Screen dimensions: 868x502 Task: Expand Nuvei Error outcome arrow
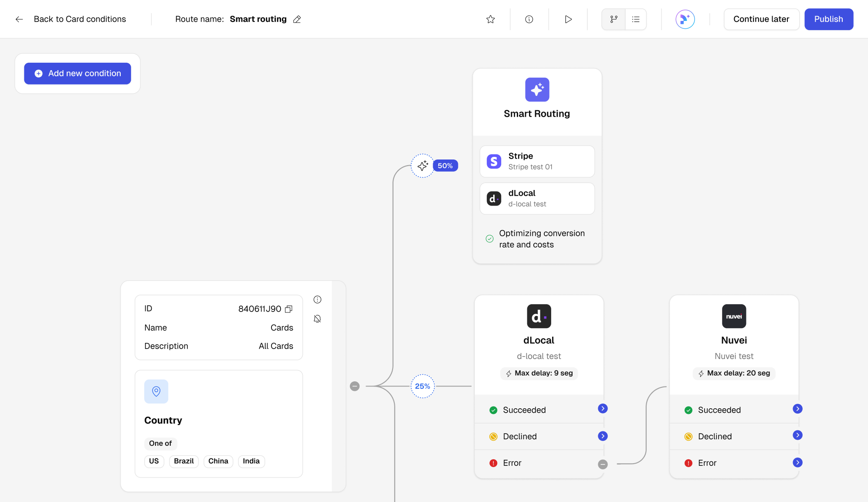click(x=797, y=462)
